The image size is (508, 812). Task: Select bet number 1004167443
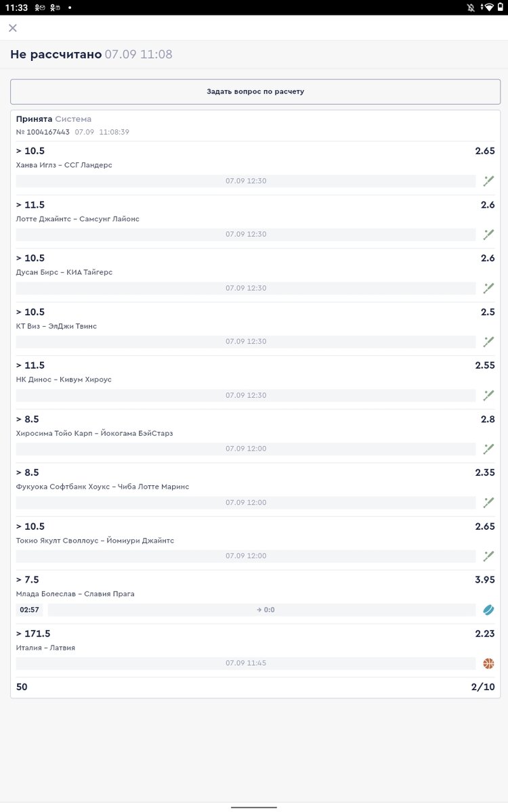point(43,132)
